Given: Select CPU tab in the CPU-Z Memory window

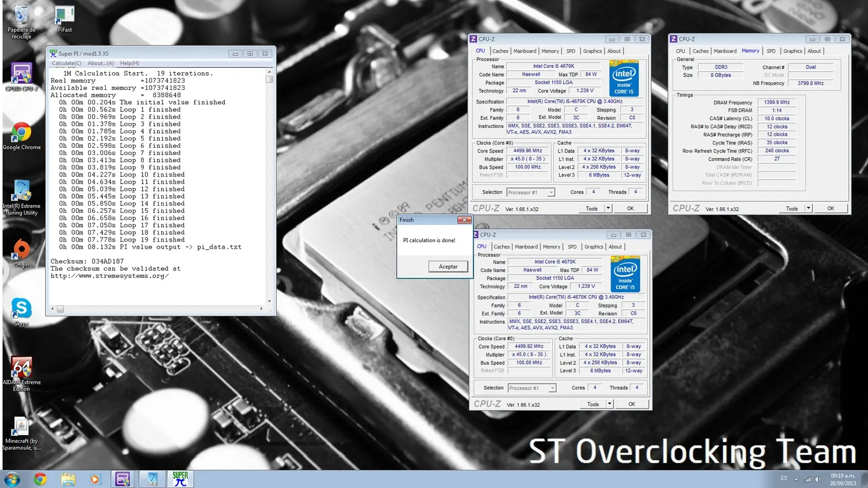Looking at the screenshot, I should coord(681,51).
